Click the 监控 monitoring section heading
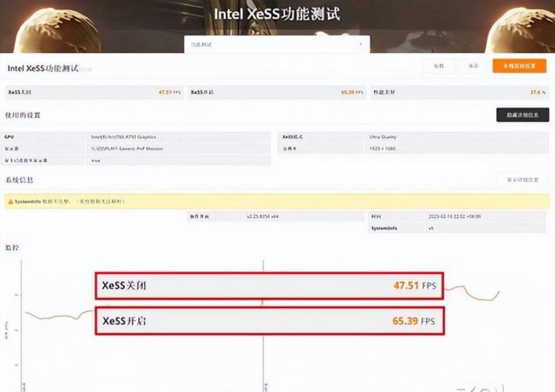 coord(12,248)
